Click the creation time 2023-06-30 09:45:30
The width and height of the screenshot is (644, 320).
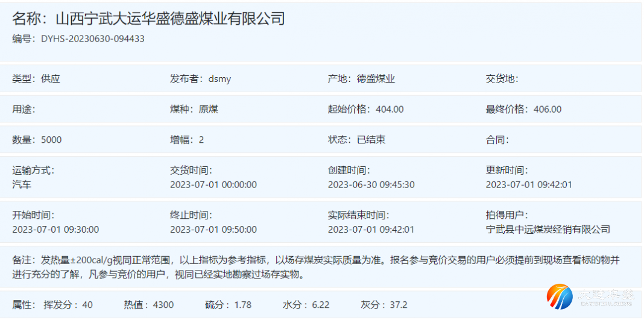[x=371, y=184]
